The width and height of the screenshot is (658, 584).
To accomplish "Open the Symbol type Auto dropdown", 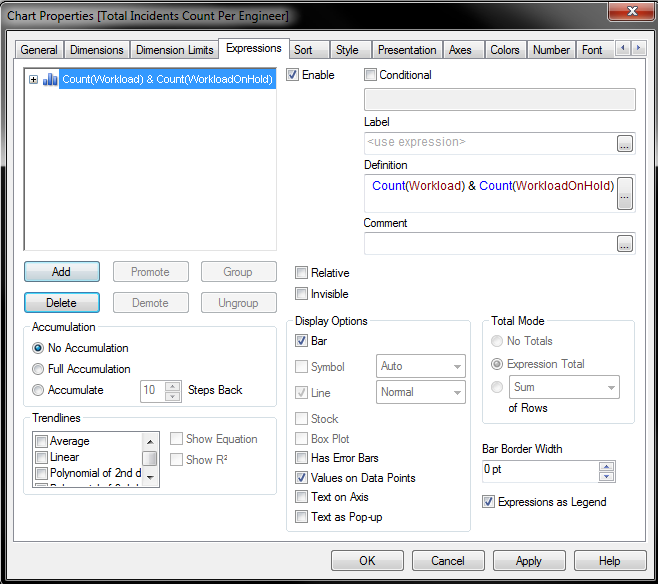I will point(420,366).
